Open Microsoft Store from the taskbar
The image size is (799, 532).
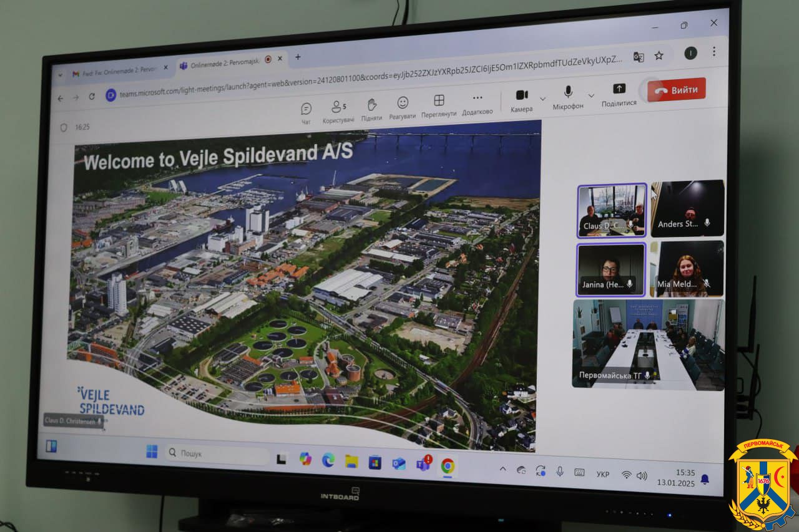pyautogui.click(x=375, y=462)
